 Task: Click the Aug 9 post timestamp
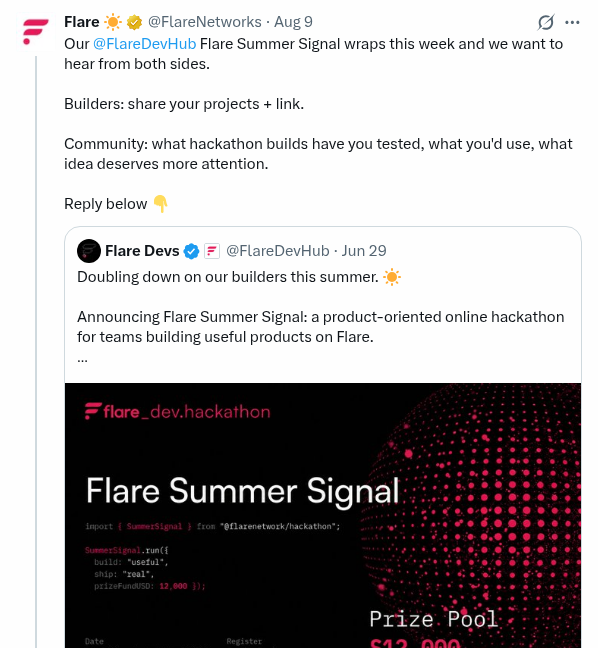click(293, 22)
